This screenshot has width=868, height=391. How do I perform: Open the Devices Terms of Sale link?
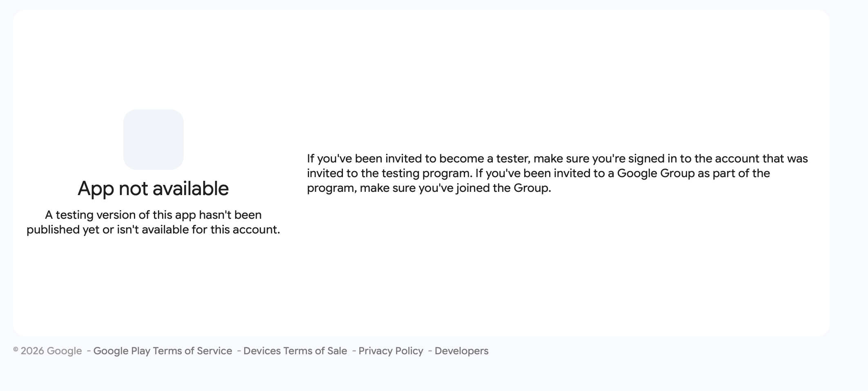pyautogui.click(x=295, y=351)
